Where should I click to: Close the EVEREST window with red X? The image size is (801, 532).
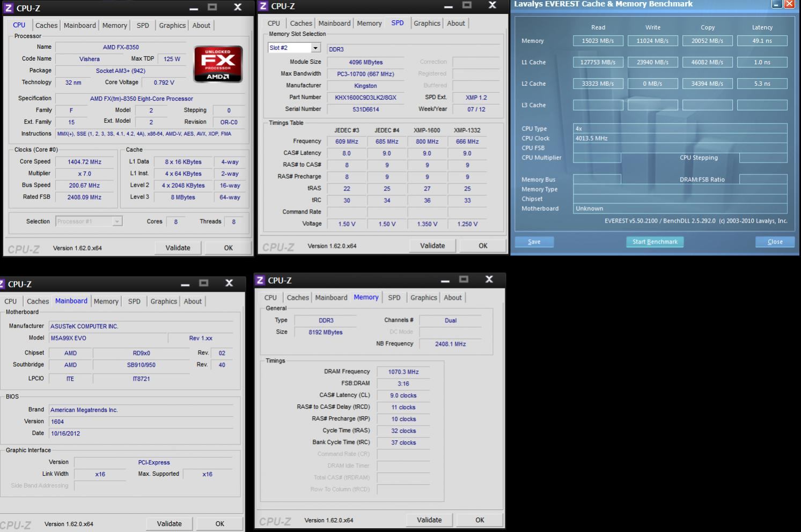pyautogui.click(x=789, y=4)
